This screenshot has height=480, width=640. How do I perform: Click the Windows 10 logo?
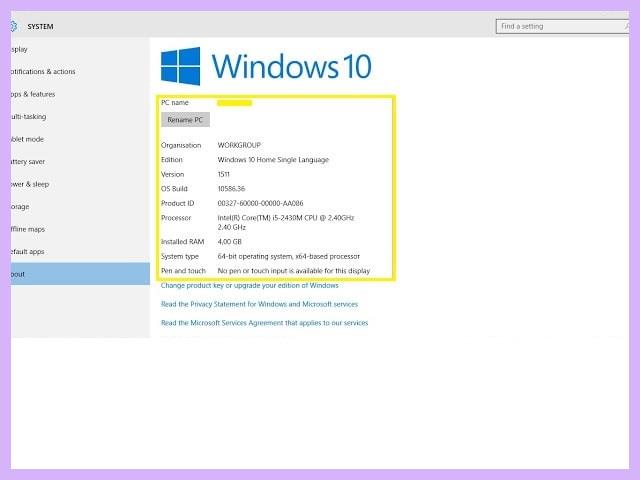click(266, 66)
